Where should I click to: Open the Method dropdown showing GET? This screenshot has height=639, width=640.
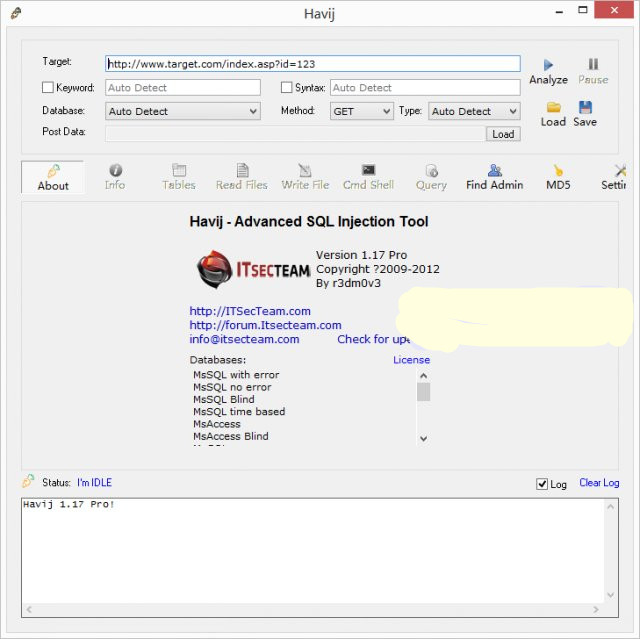385,112
